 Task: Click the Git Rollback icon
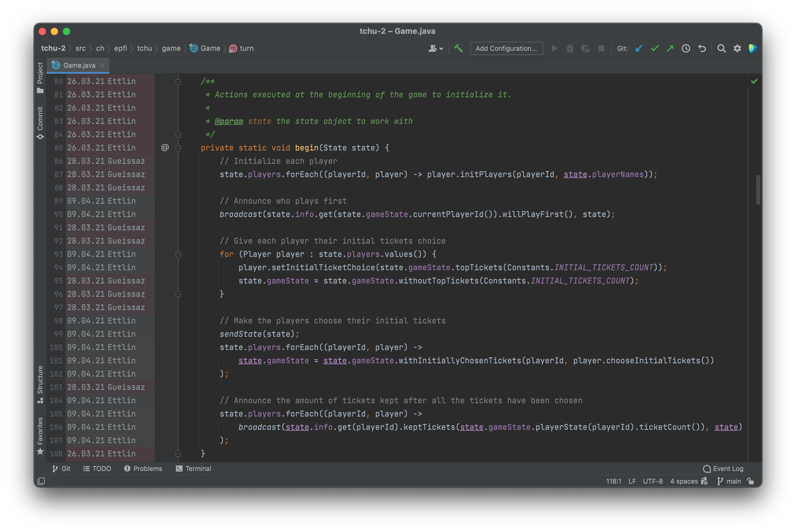point(702,49)
